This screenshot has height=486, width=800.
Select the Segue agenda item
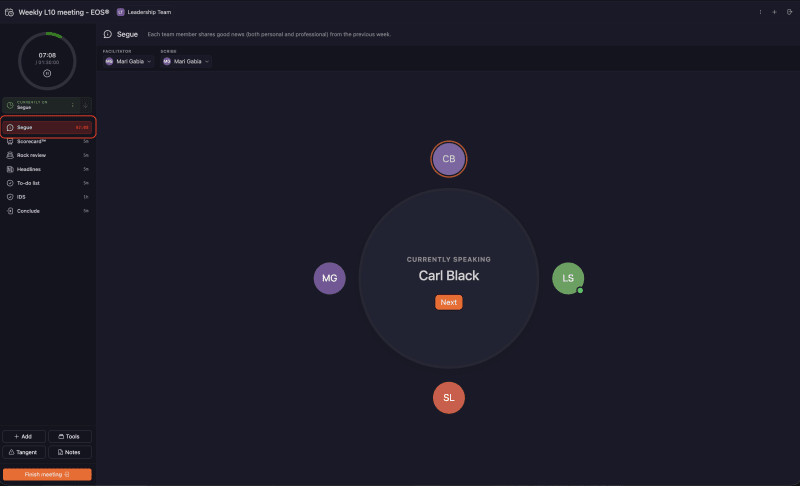point(48,127)
